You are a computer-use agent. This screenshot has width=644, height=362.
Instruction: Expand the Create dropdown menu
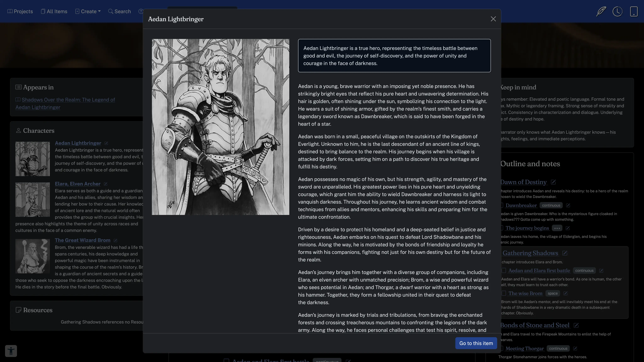click(x=88, y=11)
